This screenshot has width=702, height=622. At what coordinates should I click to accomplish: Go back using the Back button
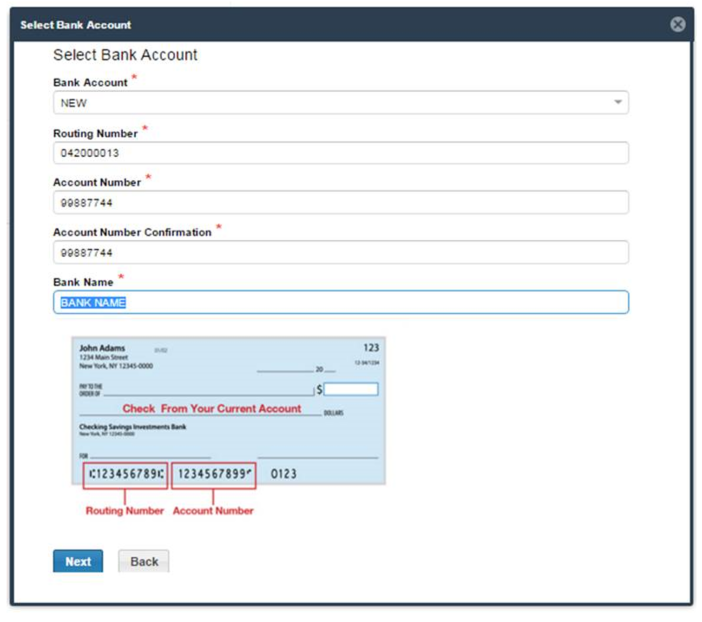click(144, 561)
